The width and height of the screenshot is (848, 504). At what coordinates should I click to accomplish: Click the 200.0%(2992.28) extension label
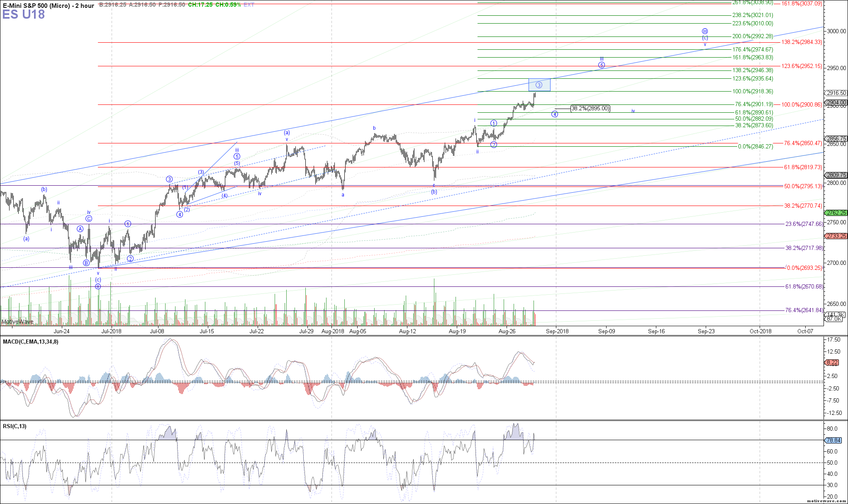coord(753,36)
